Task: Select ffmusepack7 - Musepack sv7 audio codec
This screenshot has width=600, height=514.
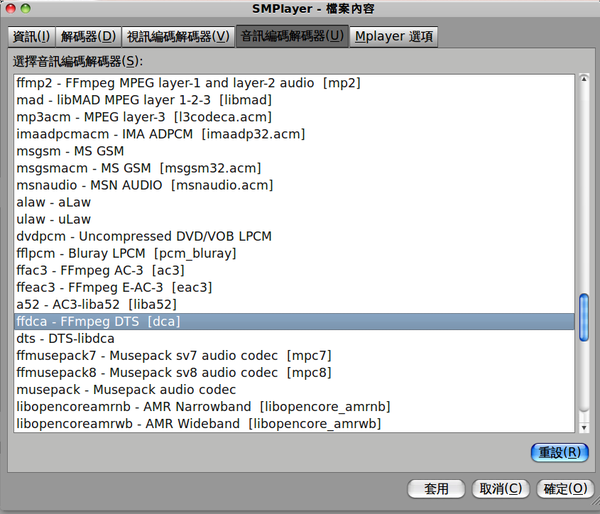Action: [294, 355]
